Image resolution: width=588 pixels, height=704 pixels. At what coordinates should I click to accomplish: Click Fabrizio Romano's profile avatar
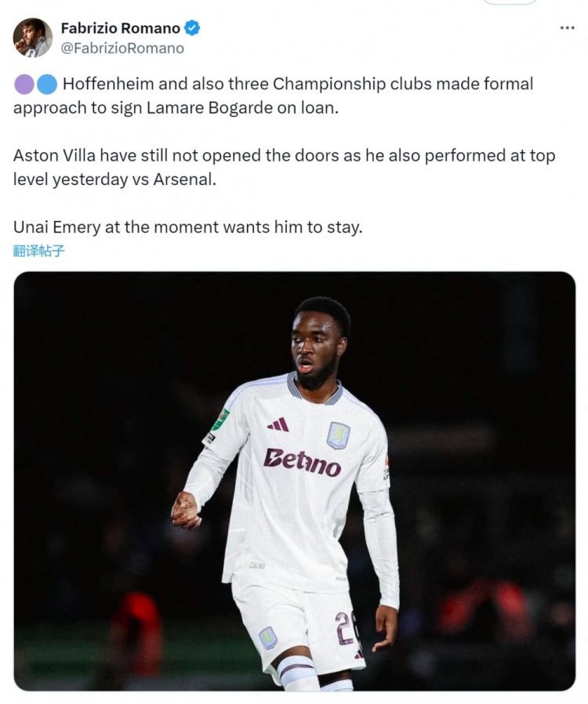32,38
